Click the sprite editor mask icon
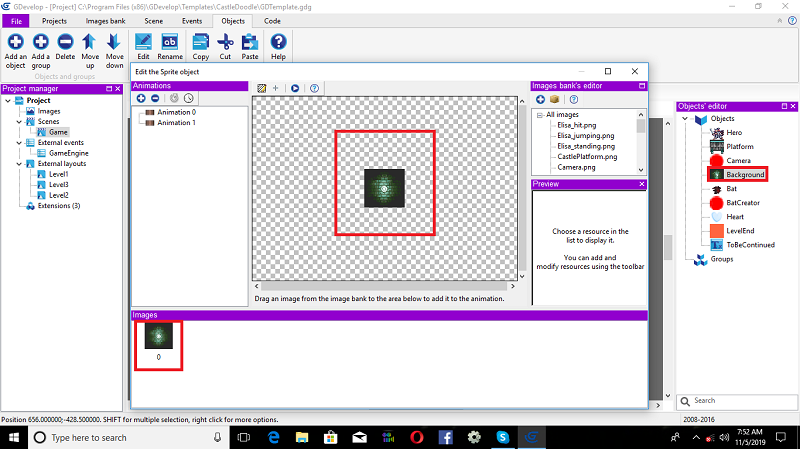 [262, 88]
